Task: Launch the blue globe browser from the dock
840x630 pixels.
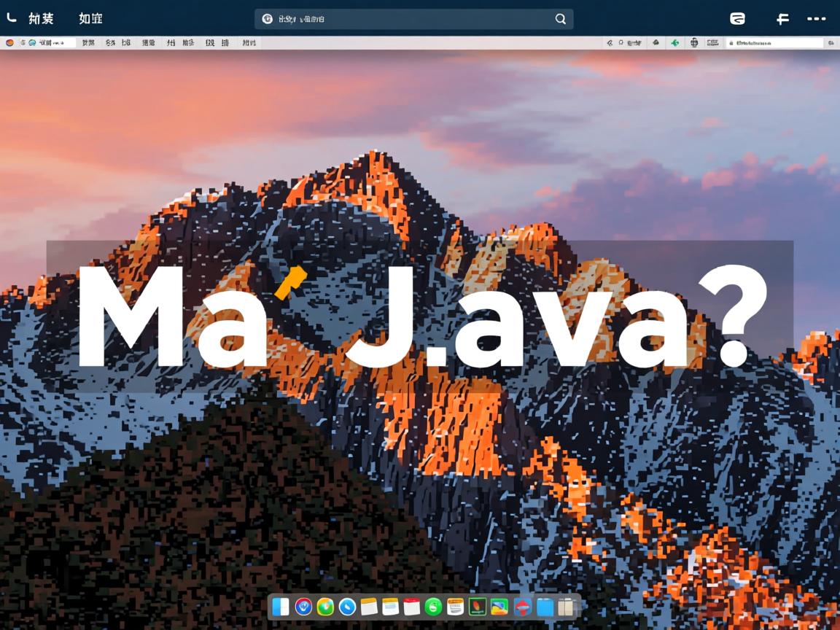Action: coord(346,607)
